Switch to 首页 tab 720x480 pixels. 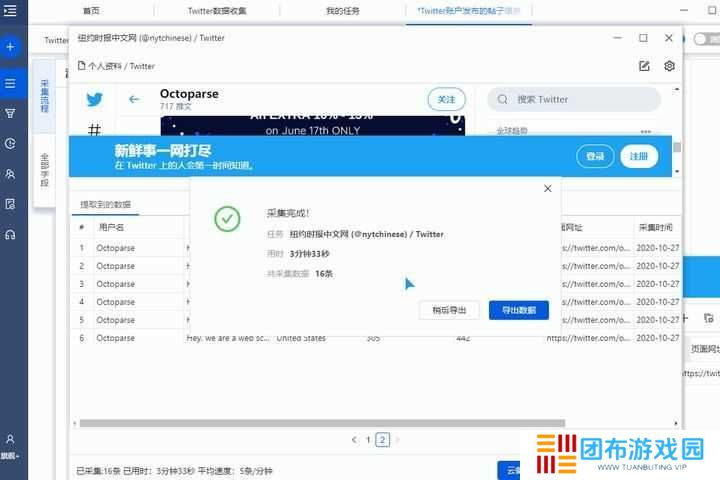pos(91,11)
